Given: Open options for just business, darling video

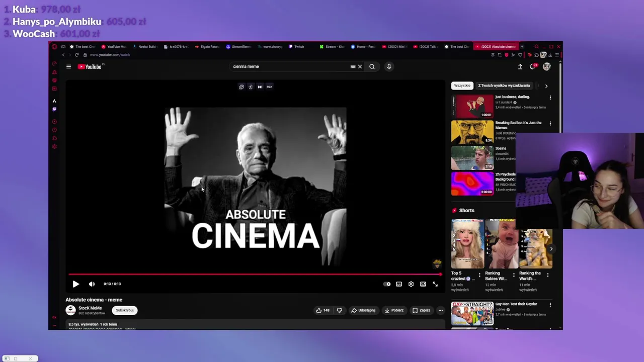Looking at the screenshot, I should click(550, 98).
